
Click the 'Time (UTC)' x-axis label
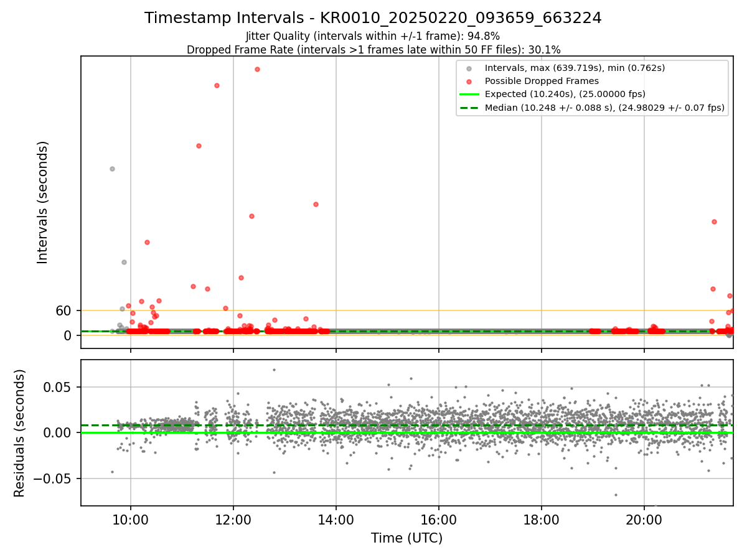pyautogui.click(x=406, y=538)
